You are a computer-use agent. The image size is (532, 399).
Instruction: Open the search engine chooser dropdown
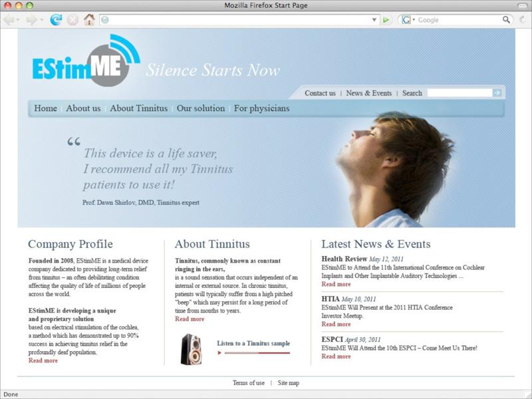tap(414, 20)
